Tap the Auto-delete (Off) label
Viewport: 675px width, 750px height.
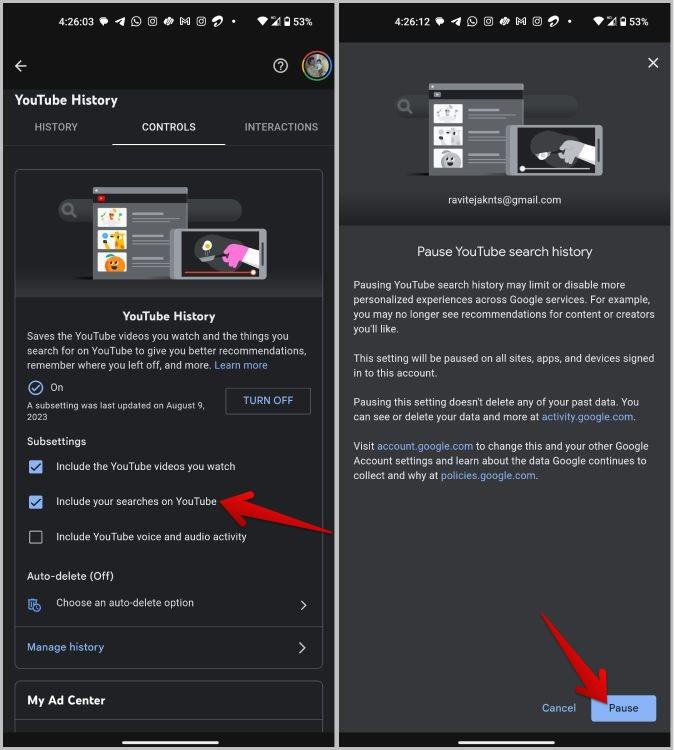(x=70, y=576)
